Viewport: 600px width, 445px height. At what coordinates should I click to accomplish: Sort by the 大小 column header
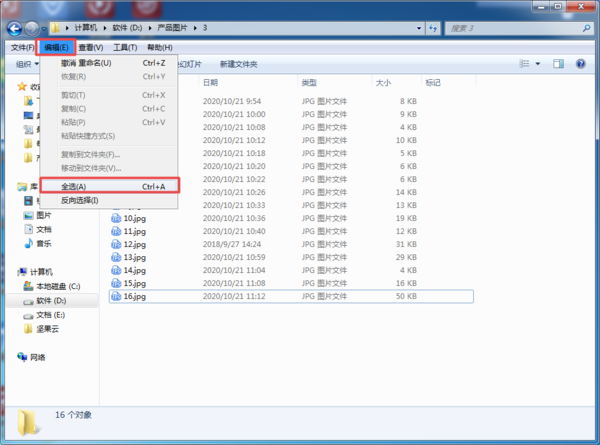click(x=384, y=82)
